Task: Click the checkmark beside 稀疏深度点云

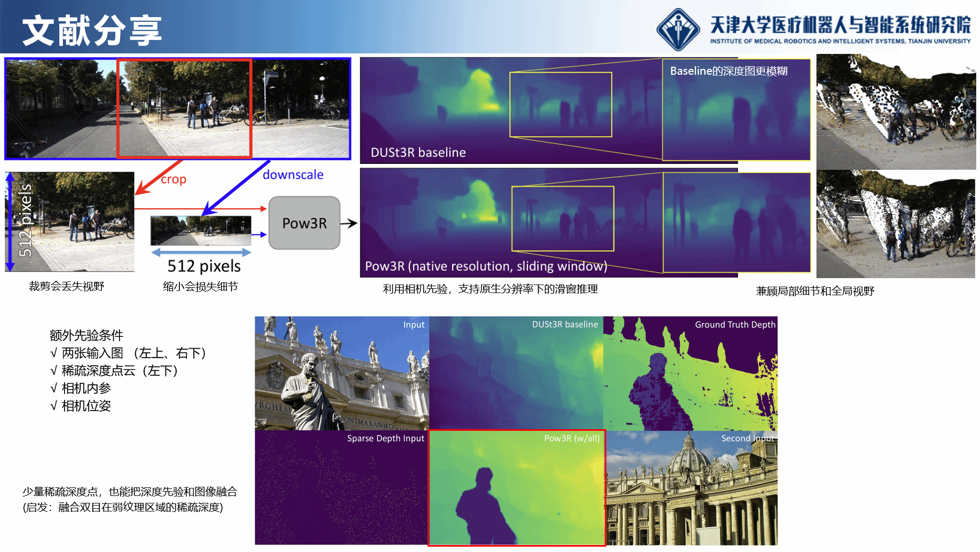Action: (53, 371)
